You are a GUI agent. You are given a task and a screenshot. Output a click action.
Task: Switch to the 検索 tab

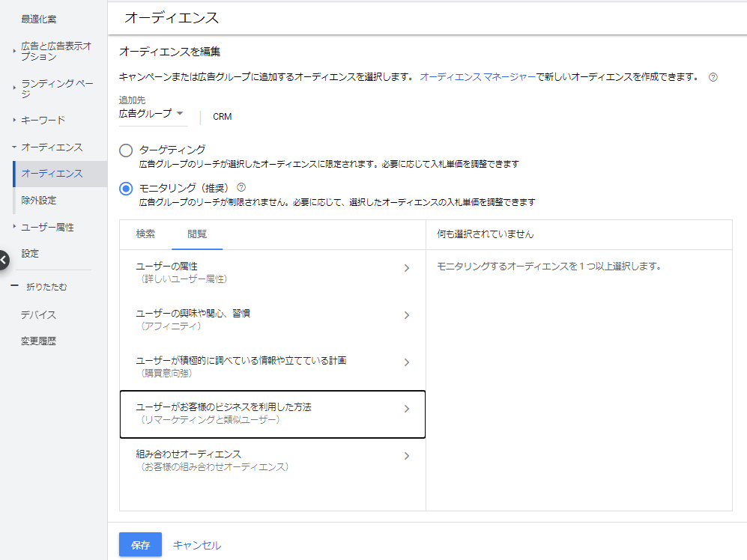point(145,234)
